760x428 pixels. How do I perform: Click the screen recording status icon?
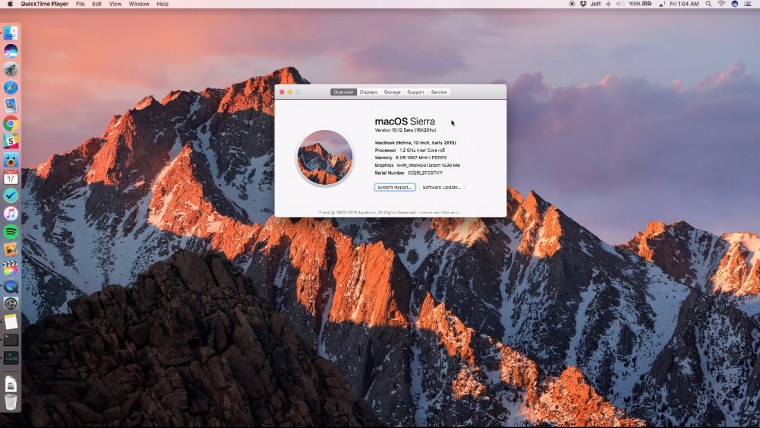[x=571, y=4]
